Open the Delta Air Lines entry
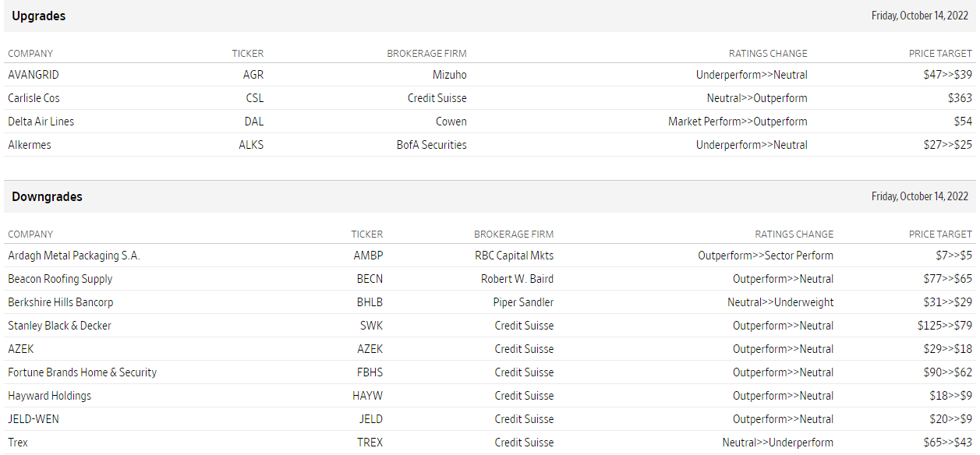This screenshot has width=980, height=455. [x=41, y=122]
